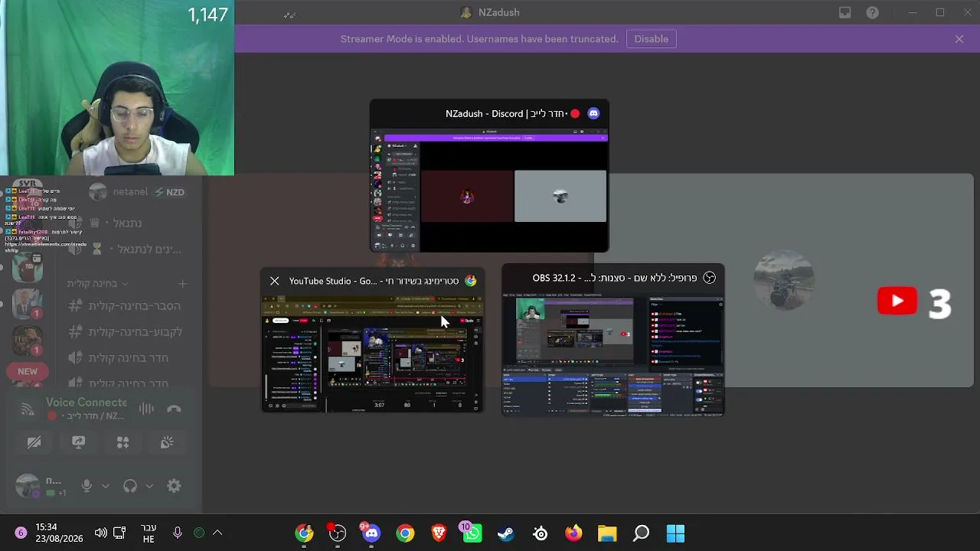
Task: Open the Discord taskbar icon with 9+ badge
Action: (371, 533)
